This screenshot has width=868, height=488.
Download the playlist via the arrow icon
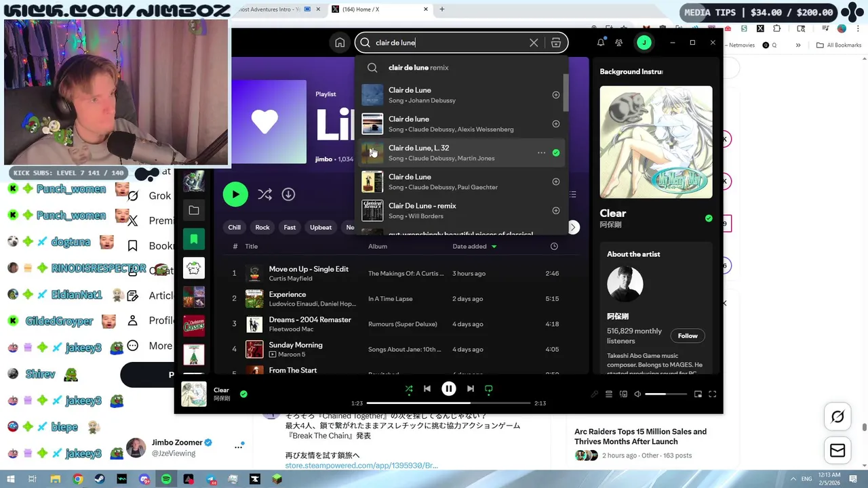[288, 195]
